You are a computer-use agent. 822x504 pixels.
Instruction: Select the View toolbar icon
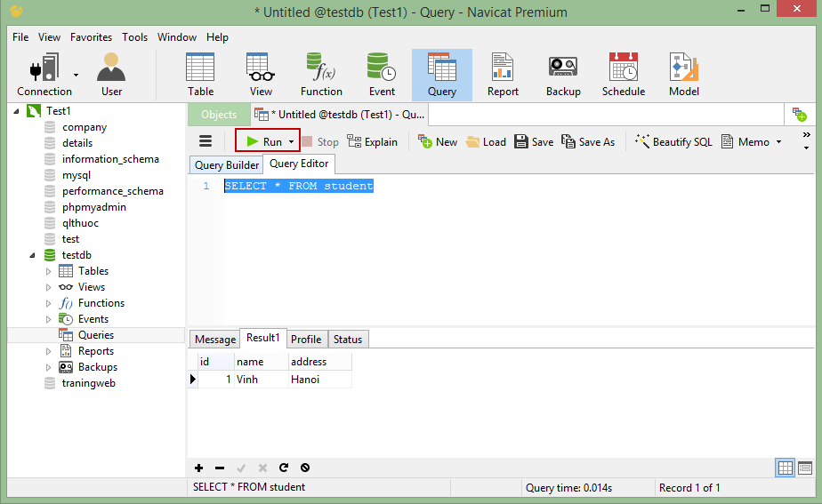(261, 75)
